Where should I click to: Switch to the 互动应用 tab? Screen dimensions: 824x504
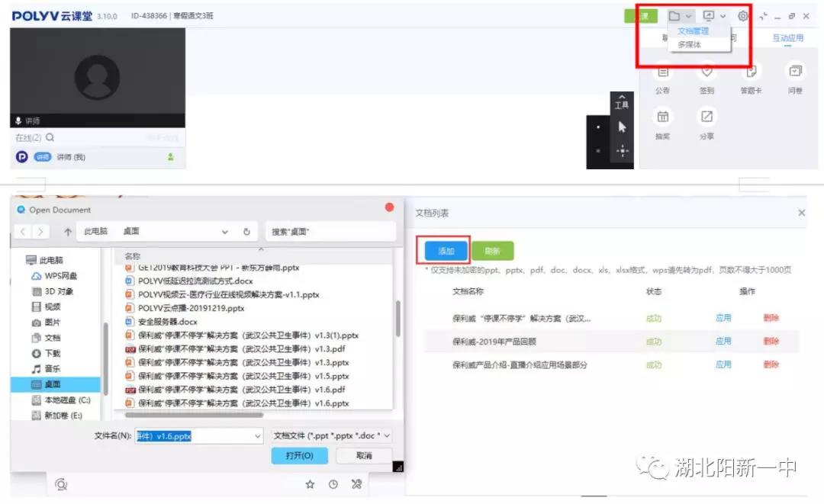tap(787, 38)
